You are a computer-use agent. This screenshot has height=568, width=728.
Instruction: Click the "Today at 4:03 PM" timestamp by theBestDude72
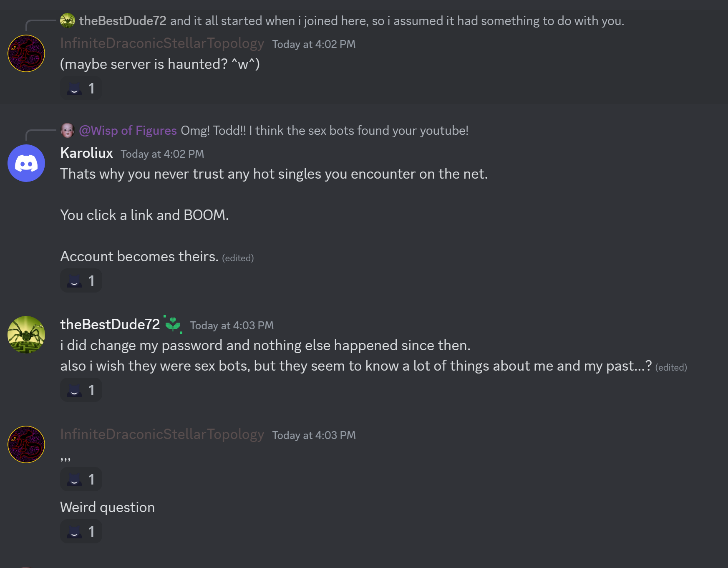[232, 326]
